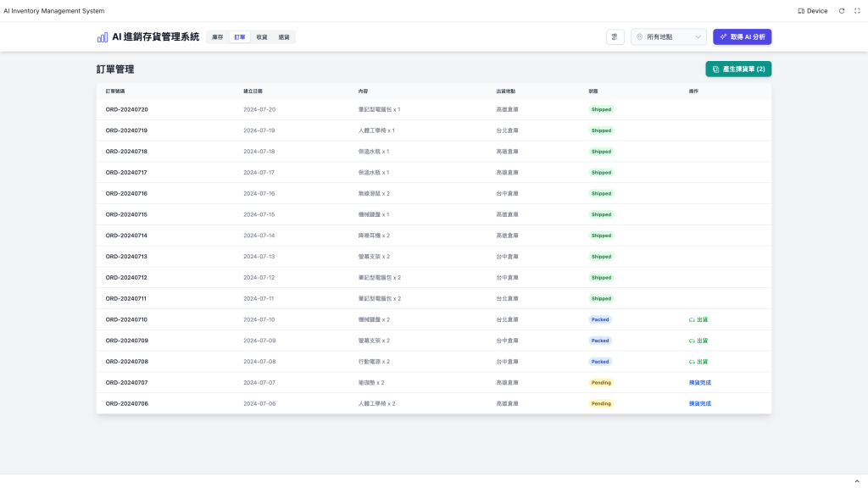The height and width of the screenshot is (488, 868).
Task: Click order number ORD-20240711
Action: pyautogui.click(x=126, y=299)
